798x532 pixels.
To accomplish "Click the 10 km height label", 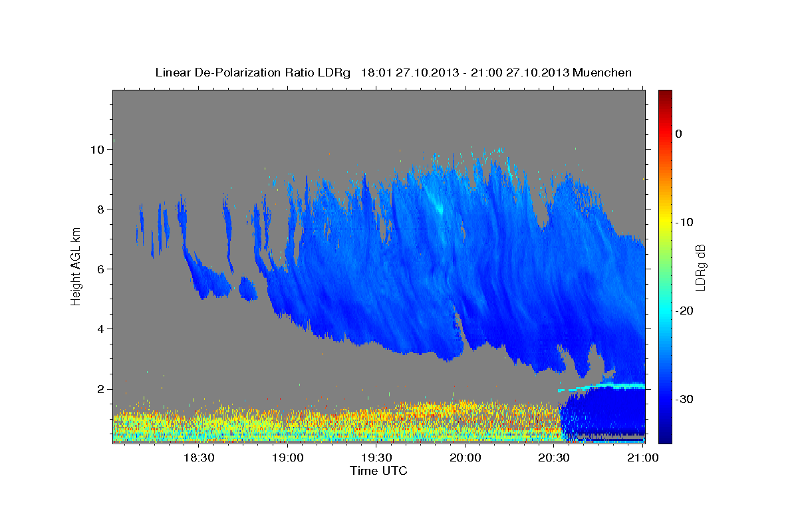I will (x=96, y=150).
